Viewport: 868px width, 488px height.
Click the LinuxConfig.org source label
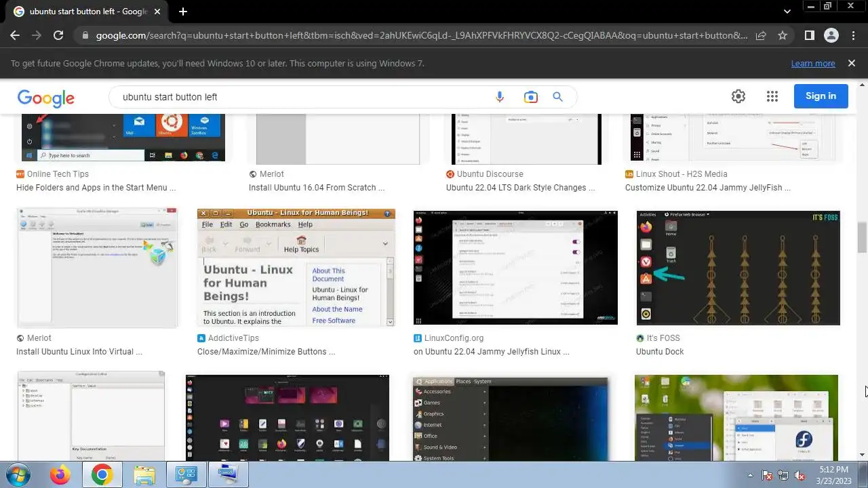pos(454,338)
